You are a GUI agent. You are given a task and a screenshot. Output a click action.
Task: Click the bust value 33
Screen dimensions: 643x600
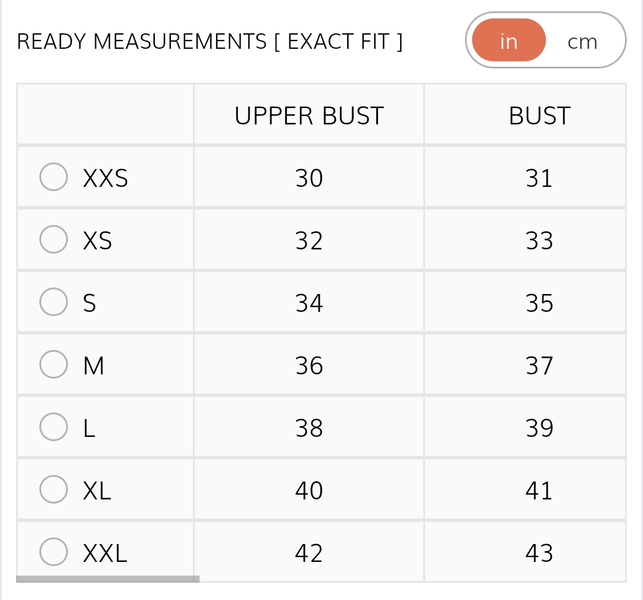[539, 241]
